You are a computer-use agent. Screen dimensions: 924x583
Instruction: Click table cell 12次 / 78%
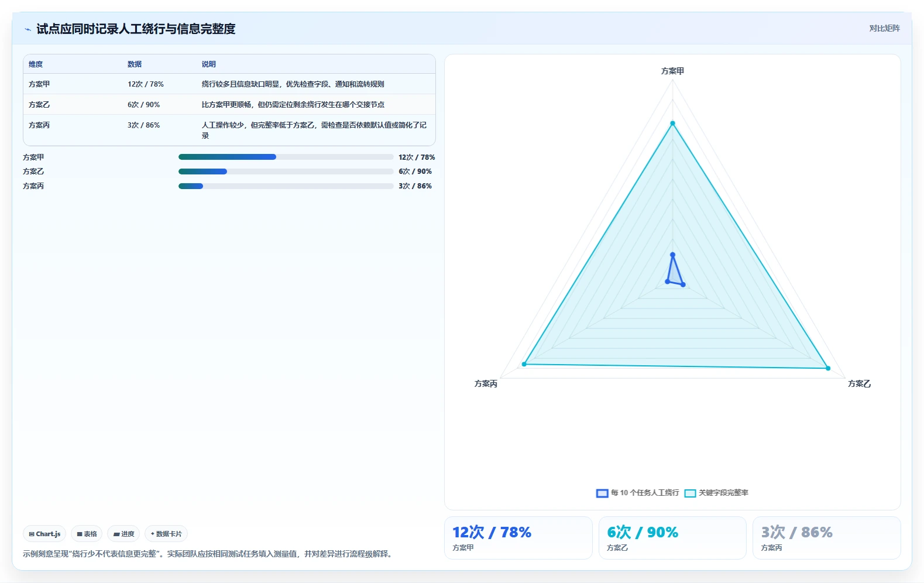pyautogui.click(x=146, y=84)
